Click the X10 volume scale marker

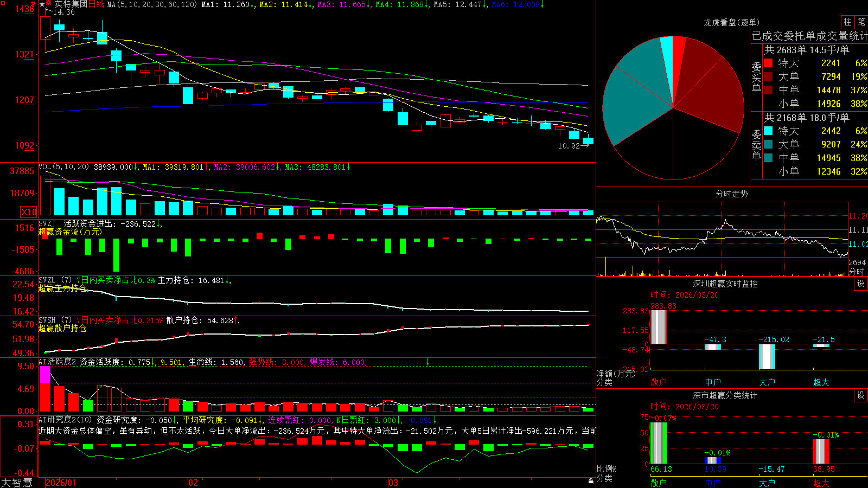point(29,212)
